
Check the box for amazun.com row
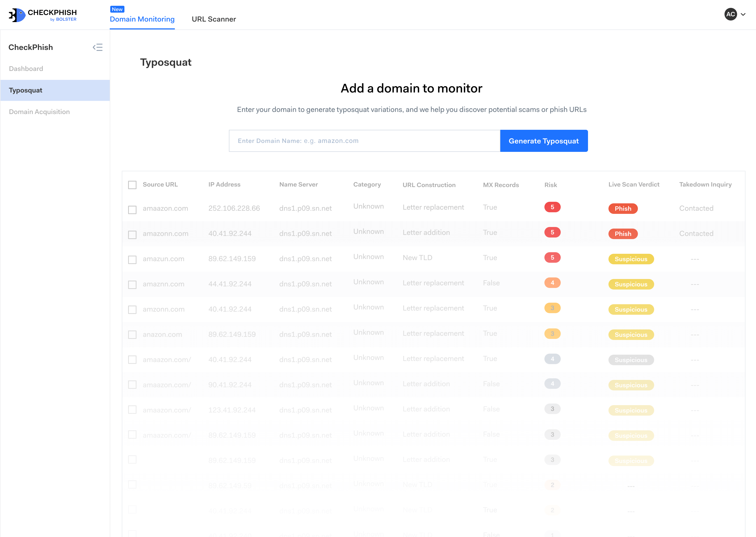(x=132, y=260)
